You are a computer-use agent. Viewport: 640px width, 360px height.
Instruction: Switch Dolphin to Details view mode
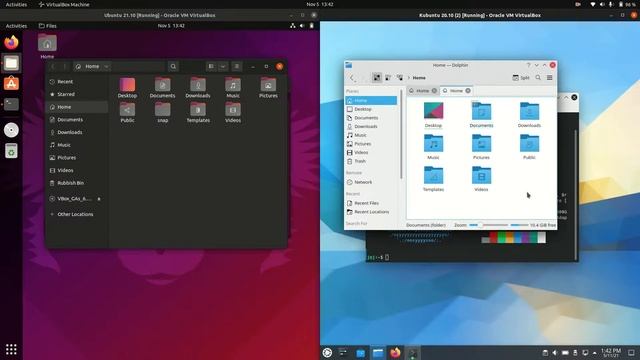(400, 78)
